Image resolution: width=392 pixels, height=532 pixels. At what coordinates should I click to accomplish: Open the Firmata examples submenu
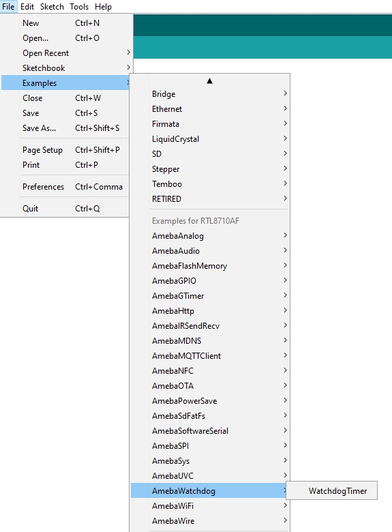tap(209, 124)
